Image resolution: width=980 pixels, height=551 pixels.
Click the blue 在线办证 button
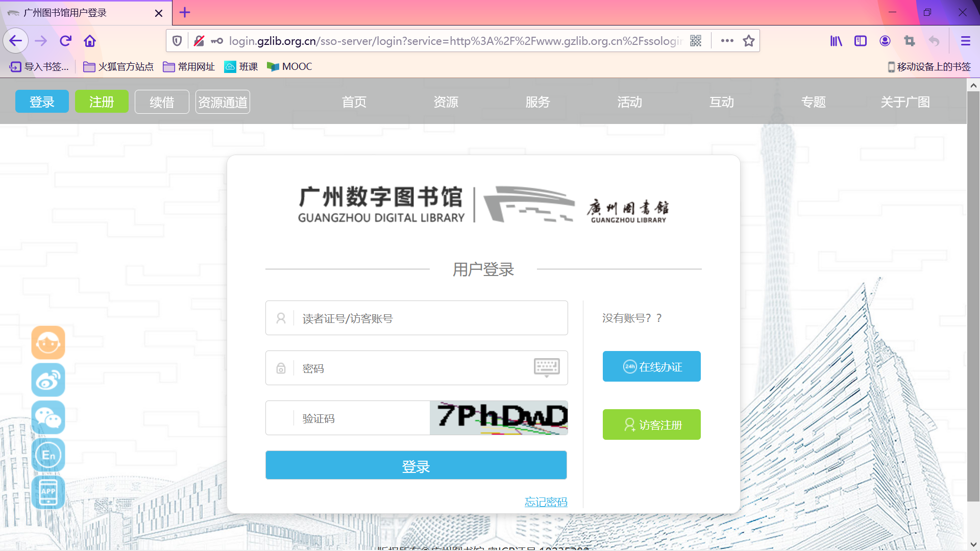(x=651, y=366)
